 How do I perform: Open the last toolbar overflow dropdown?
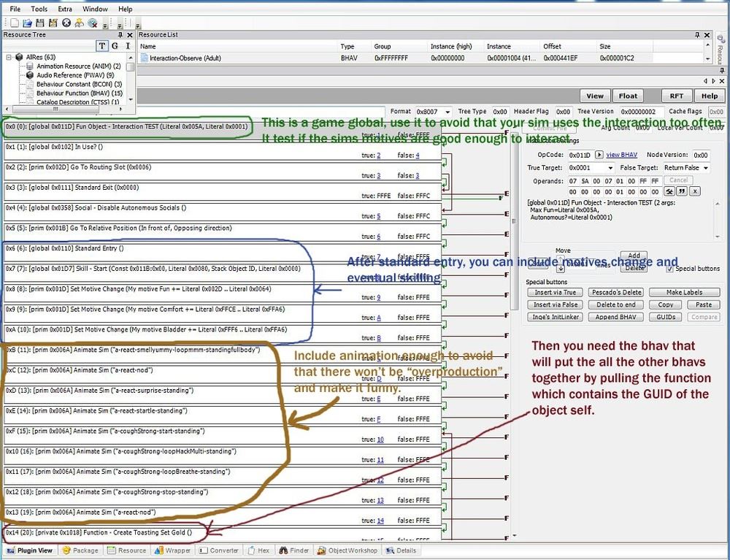[x=138, y=24]
